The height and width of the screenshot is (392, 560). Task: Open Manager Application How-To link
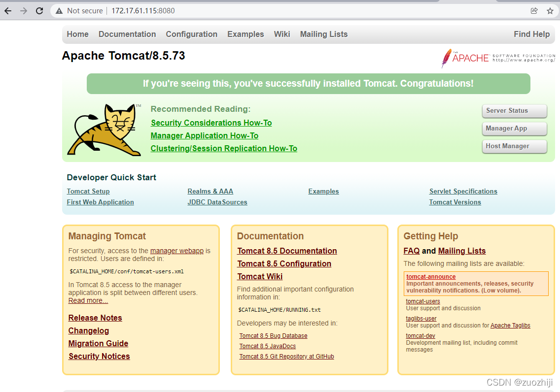(x=204, y=135)
